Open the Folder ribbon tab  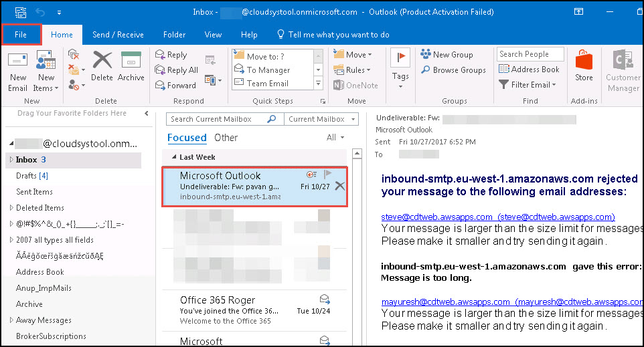click(174, 35)
